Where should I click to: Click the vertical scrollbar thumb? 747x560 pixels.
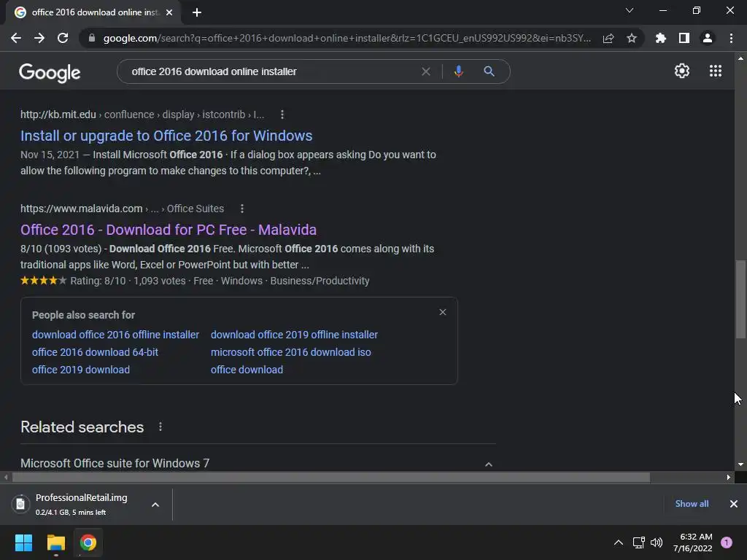click(740, 299)
